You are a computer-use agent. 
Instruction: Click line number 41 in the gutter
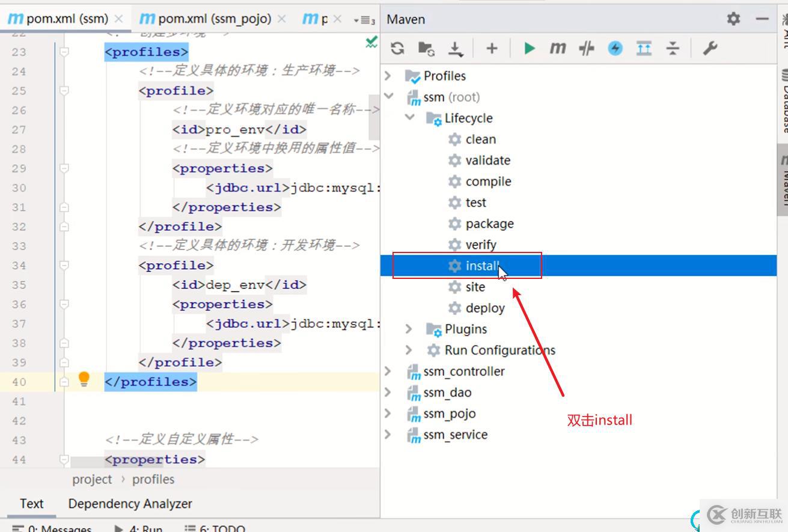[19, 401]
